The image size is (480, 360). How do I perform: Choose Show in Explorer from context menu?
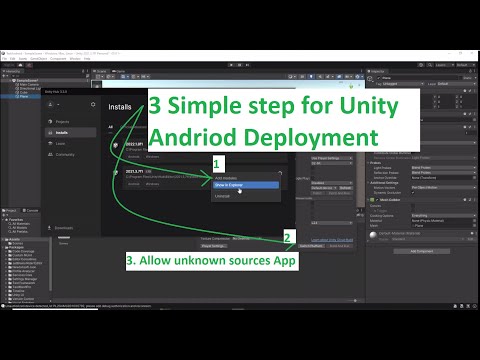(x=246, y=185)
